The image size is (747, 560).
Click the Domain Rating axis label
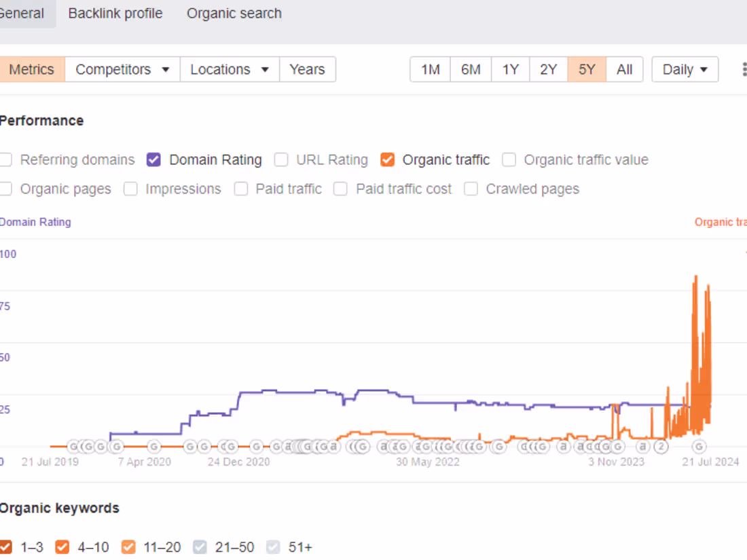[x=35, y=223]
